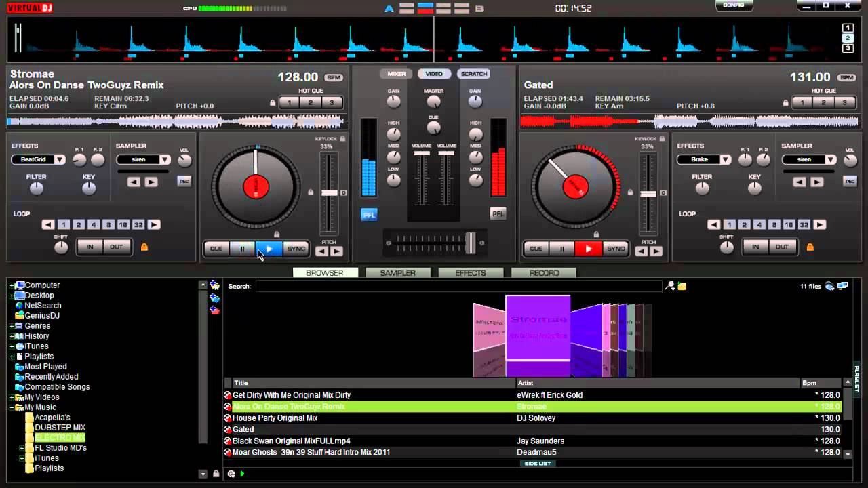
Task: Nudge pitch down on the left deck
Action: [x=322, y=251]
